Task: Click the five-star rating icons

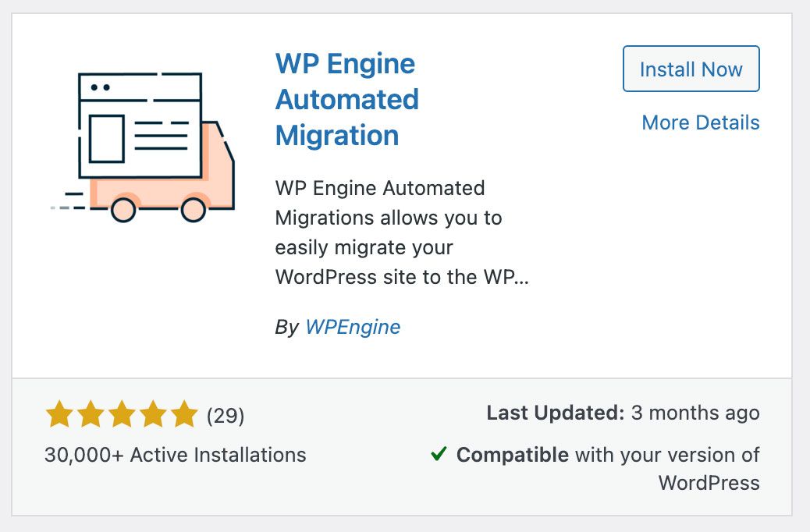Action: coord(122,414)
